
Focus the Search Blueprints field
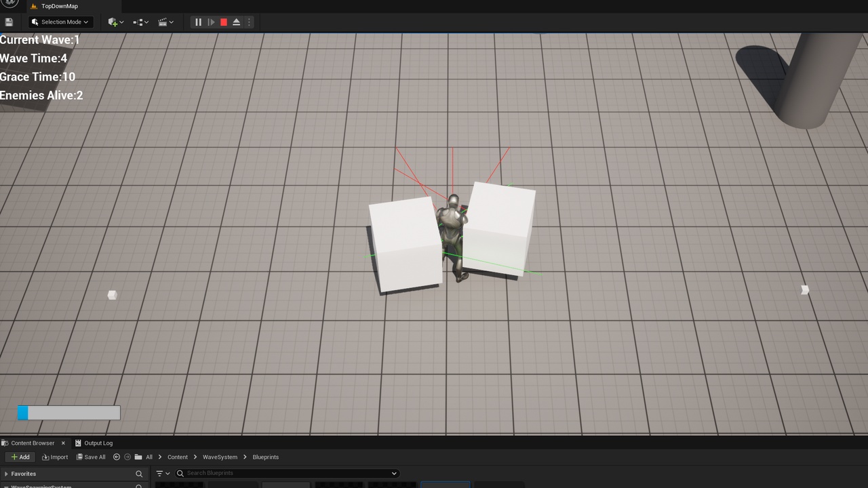click(x=287, y=473)
